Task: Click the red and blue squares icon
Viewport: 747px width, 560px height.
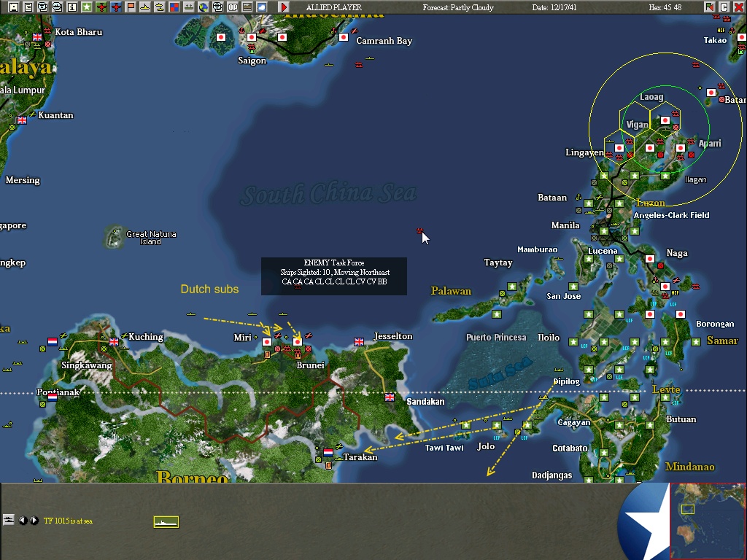Action: coord(174,7)
